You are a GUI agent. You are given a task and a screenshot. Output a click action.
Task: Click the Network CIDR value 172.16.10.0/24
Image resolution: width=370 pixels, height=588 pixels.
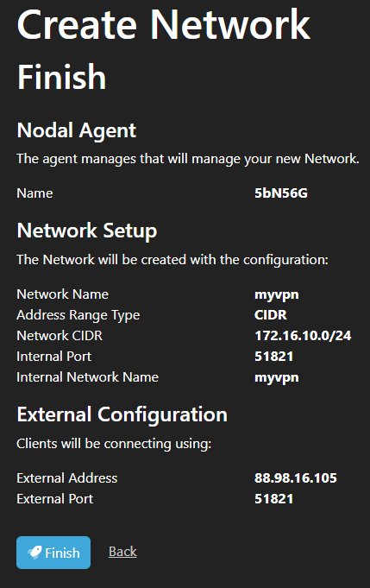(x=303, y=335)
